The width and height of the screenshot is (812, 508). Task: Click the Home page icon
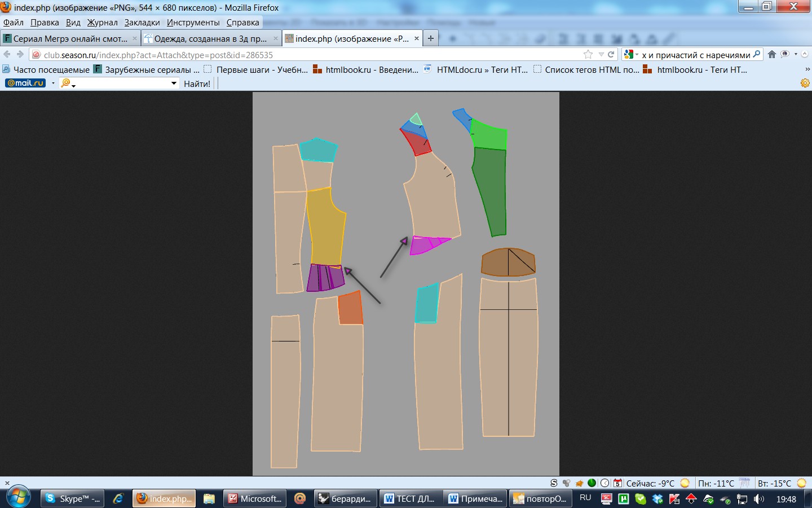pos(772,55)
